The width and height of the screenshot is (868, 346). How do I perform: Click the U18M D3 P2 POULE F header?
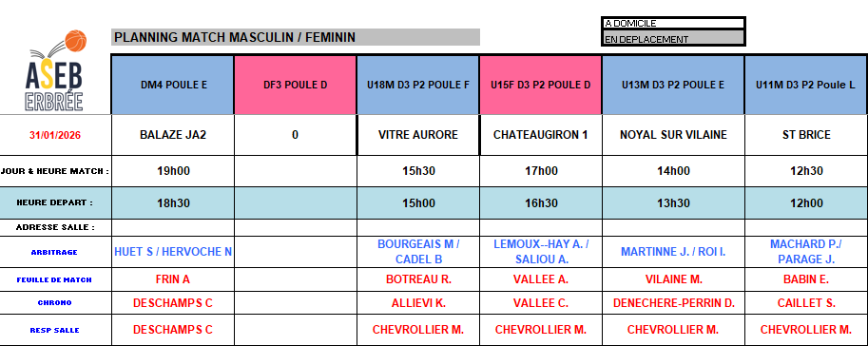(418, 85)
